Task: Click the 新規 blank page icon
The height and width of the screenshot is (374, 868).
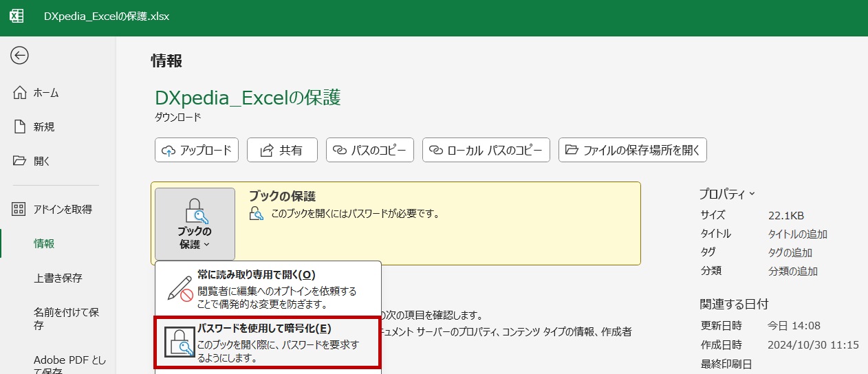Action: pyautogui.click(x=19, y=126)
